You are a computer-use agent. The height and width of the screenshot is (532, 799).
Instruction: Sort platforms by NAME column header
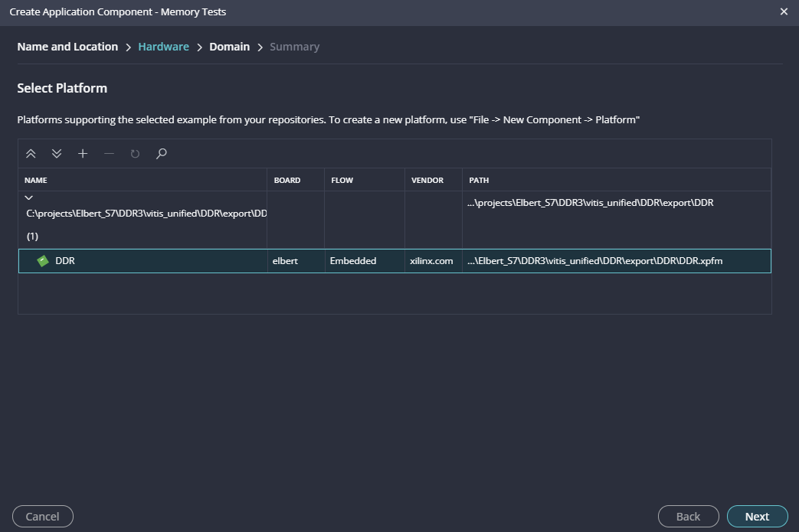36,181
